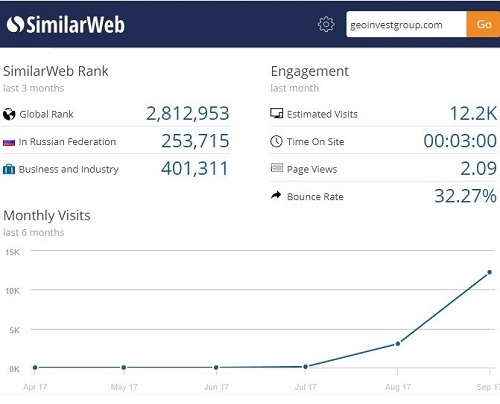
Task: Click the Estimated Visits label
Action: (x=322, y=114)
